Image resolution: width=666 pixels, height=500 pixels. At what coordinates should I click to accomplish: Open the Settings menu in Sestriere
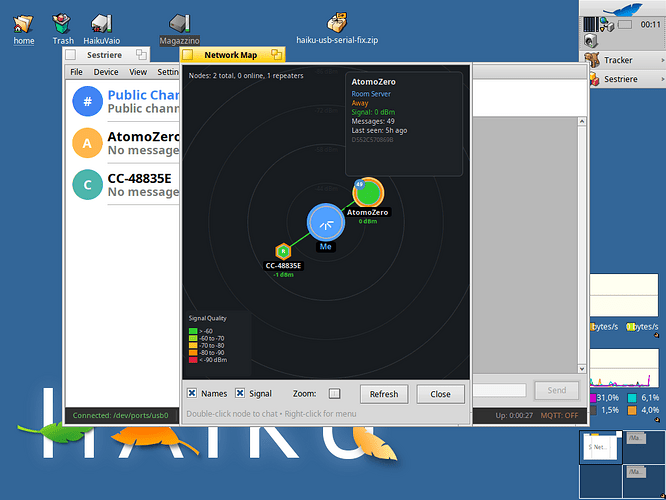[x=167, y=72]
